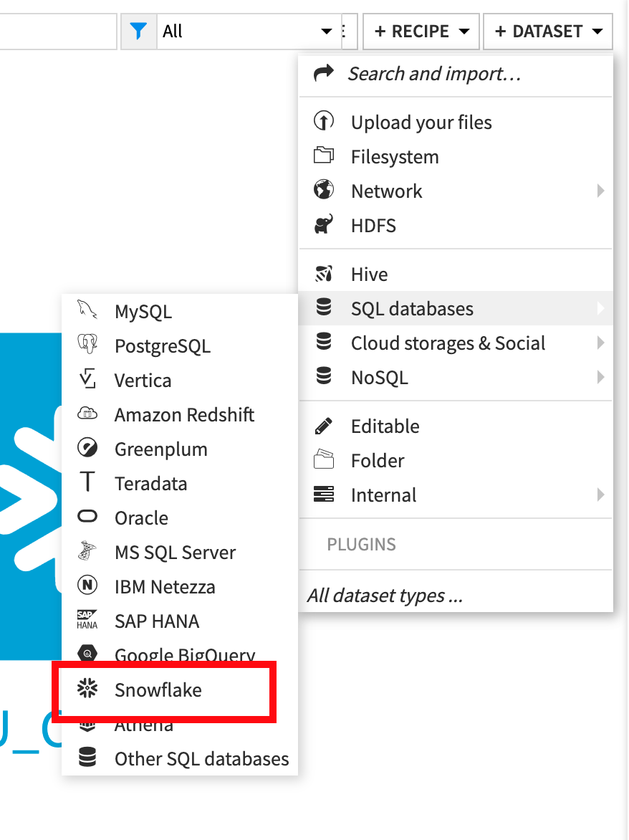
Task: Click the Upload your files arrow icon
Action: coord(324,122)
